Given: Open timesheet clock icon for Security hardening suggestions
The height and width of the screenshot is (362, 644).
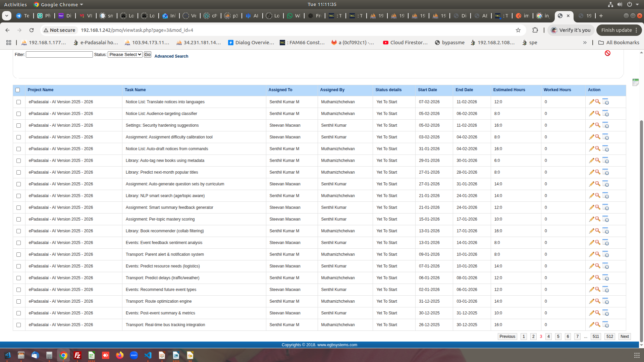Looking at the screenshot, I should (x=605, y=125).
